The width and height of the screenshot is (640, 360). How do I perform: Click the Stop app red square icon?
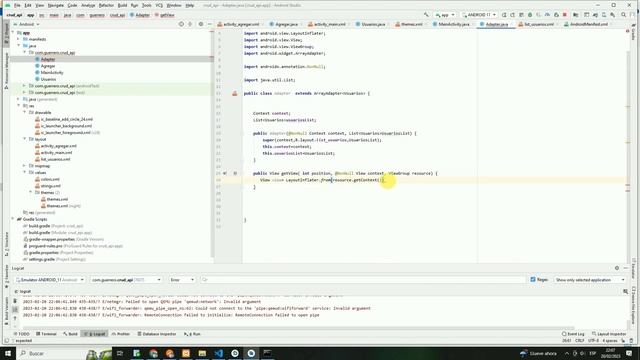[x=565, y=15]
